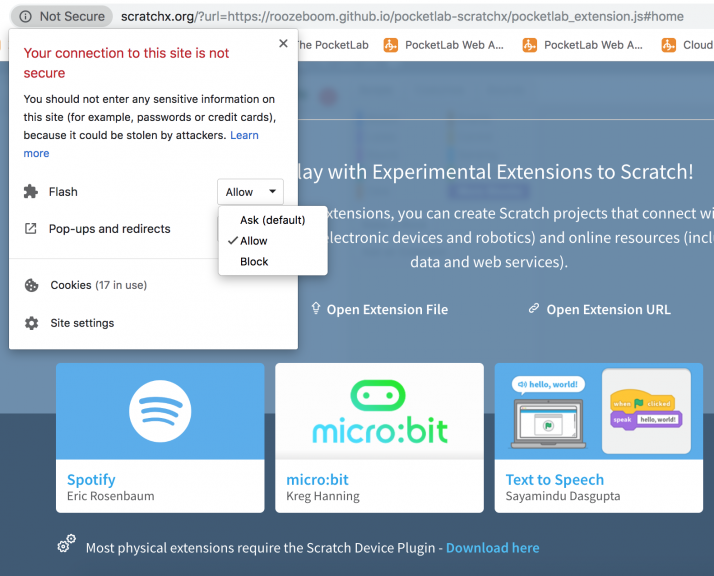Open Site settings
Viewport: 714px width, 576px height.
(x=82, y=323)
